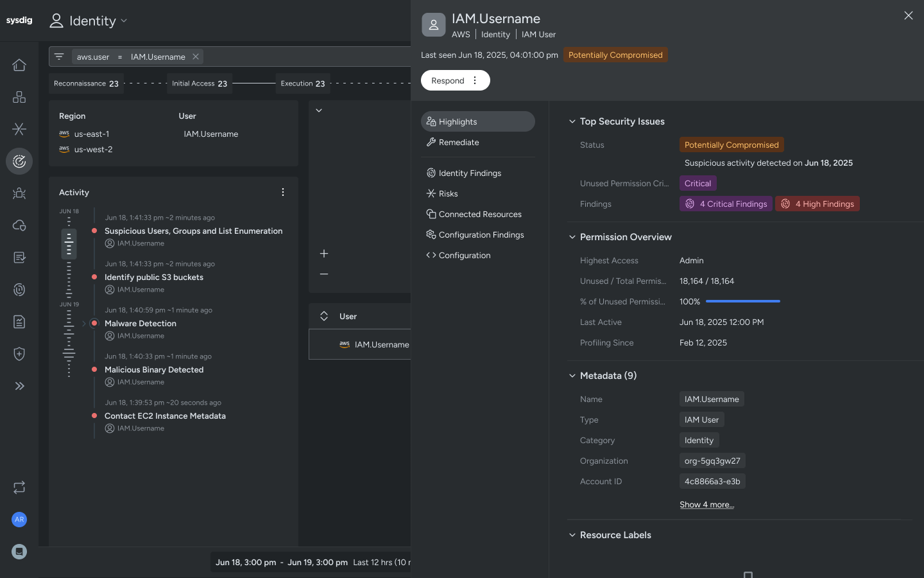The image size is (924, 578).
Task: Open Configuration Findings tab
Action: click(x=478, y=234)
